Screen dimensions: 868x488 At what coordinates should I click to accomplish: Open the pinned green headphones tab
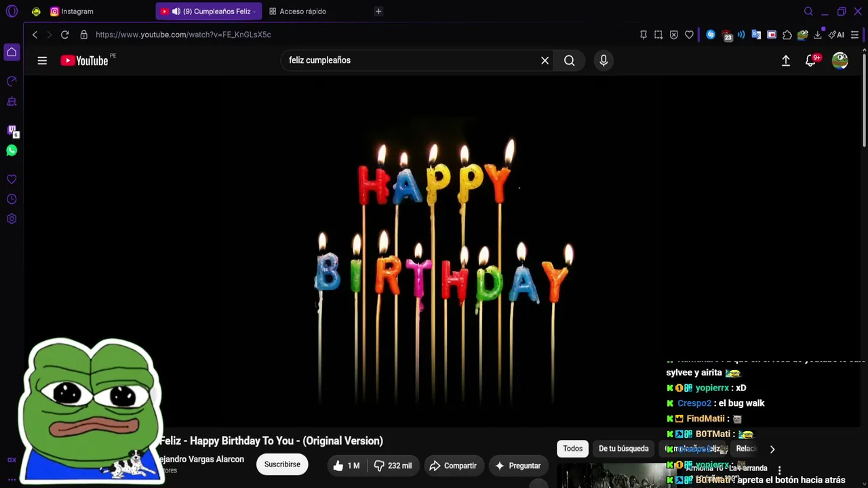coord(36,12)
